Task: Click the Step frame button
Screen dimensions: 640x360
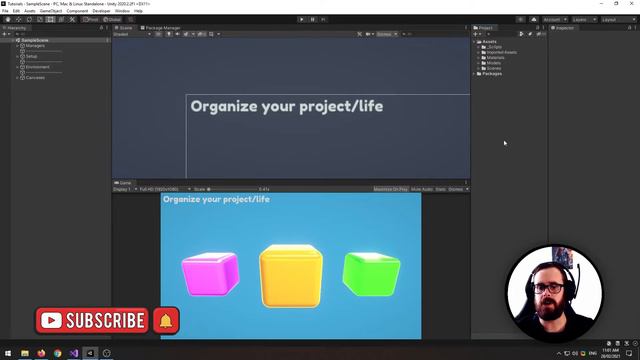Action: 324,19
